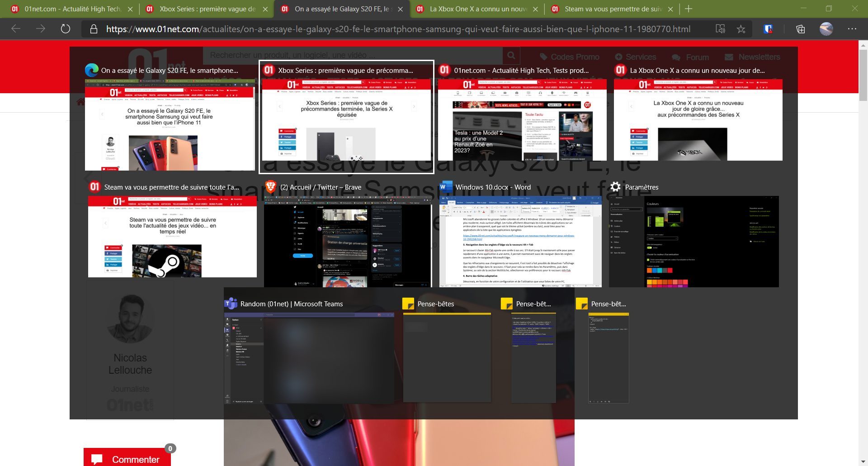Screen dimensions: 868x466
Task: Select the Paramètres window thumbnail
Action: (694, 242)
